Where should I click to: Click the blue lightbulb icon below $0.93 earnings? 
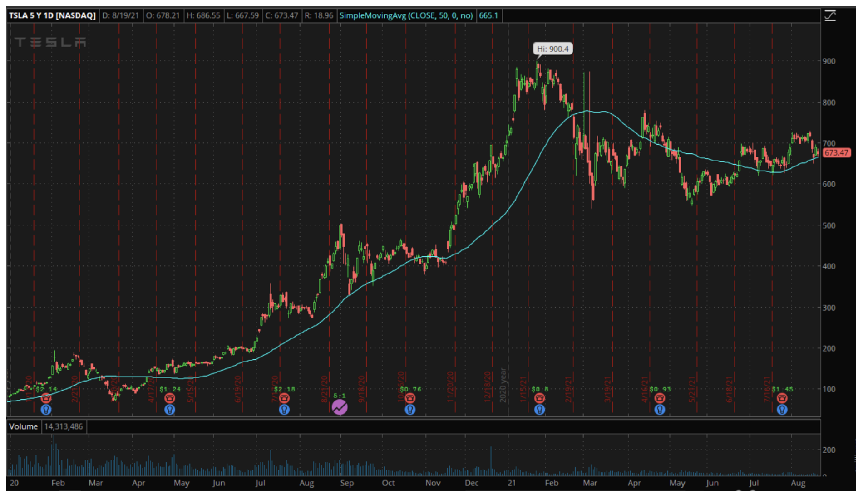[660, 410]
